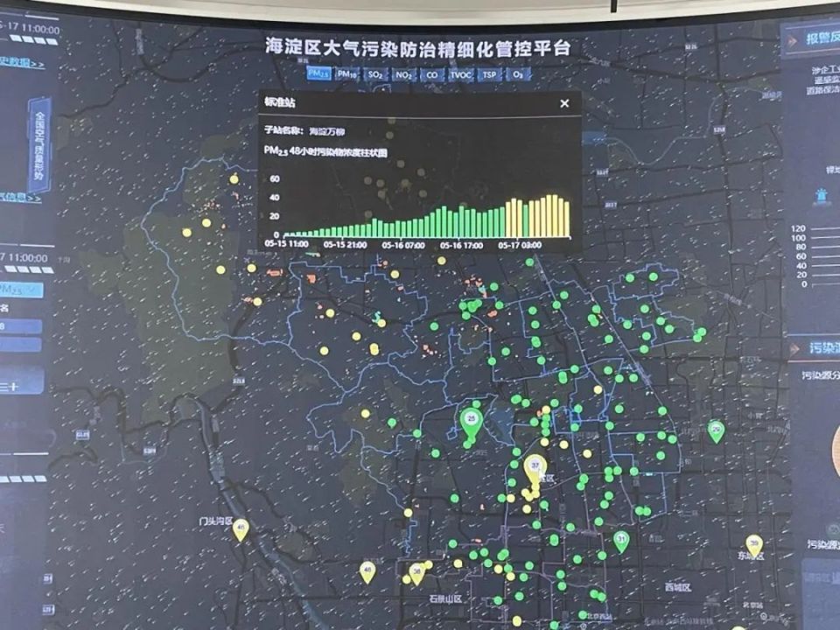The image size is (840, 630).
Task: Click the yellow map pin labeled 40
Action: pos(367,572)
